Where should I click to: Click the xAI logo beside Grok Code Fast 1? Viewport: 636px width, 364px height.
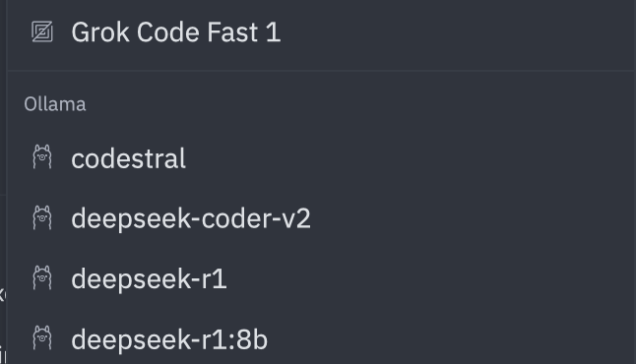click(x=42, y=31)
